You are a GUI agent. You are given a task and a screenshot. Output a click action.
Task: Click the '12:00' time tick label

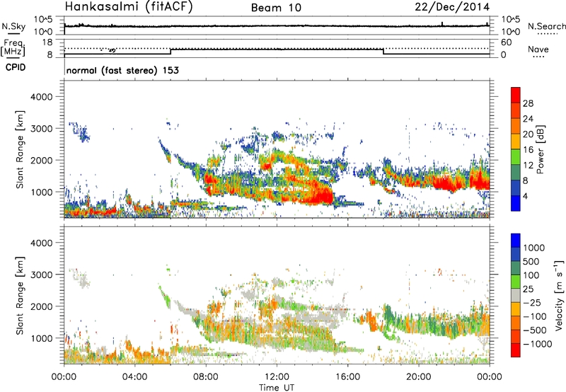pyautogui.click(x=277, y=377)
